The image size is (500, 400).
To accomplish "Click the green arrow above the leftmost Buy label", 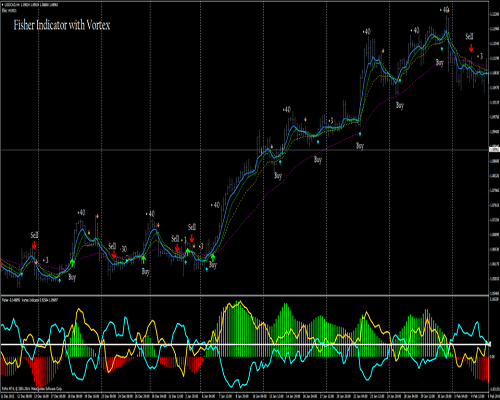I will 72,262.
